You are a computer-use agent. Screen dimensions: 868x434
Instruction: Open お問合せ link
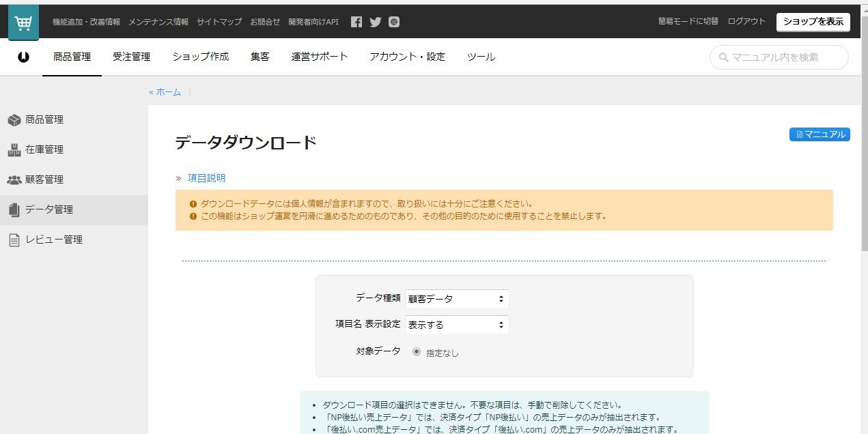[265, 22]
